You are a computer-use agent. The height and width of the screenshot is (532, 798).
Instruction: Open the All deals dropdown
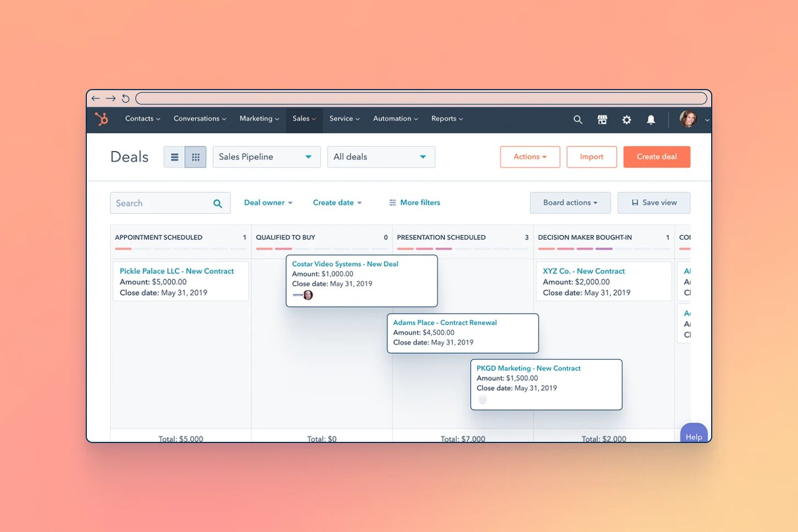tap(381, 157)
